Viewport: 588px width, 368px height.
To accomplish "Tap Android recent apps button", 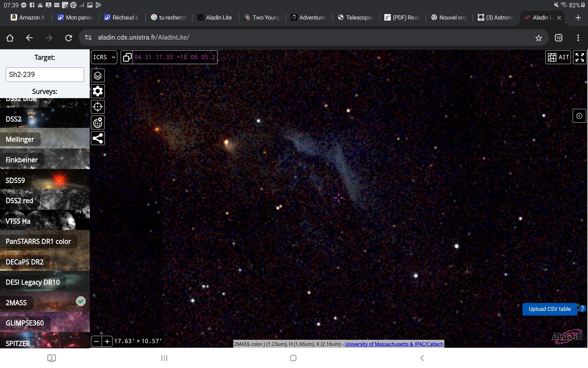I will tap(164, 358).
